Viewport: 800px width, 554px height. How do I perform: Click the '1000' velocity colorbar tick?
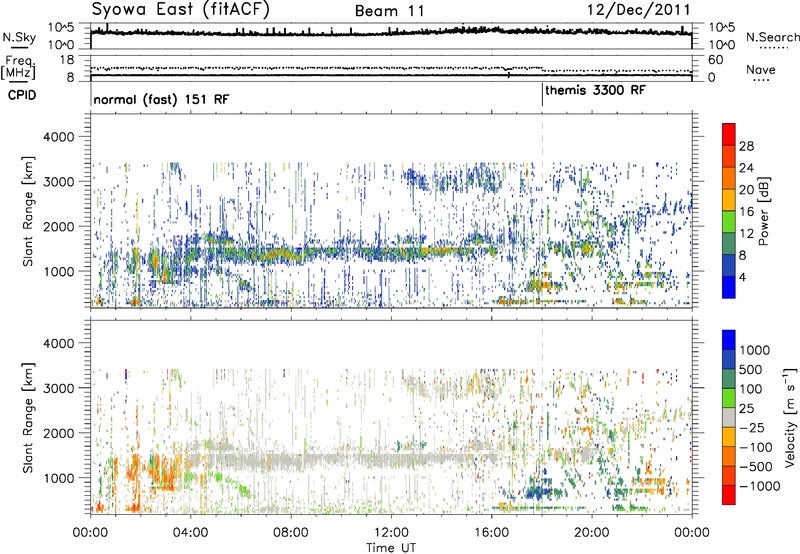[755, 350]
